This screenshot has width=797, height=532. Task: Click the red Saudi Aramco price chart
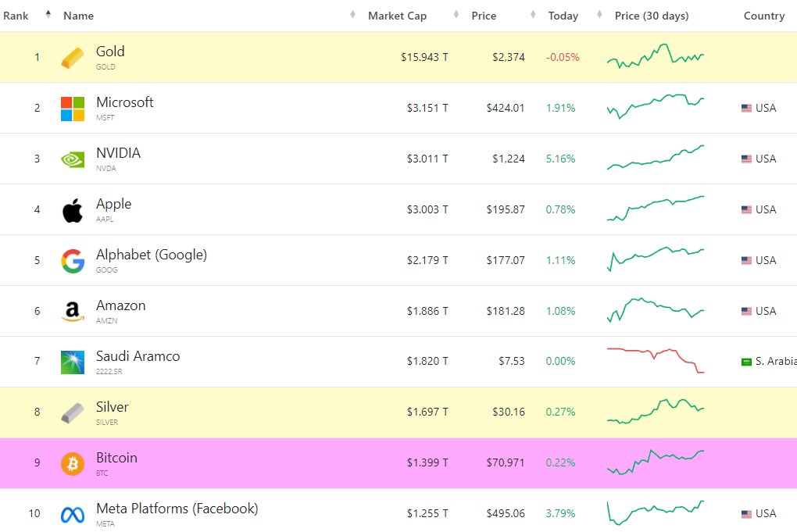pyautogui.click(x=656, y=361)
